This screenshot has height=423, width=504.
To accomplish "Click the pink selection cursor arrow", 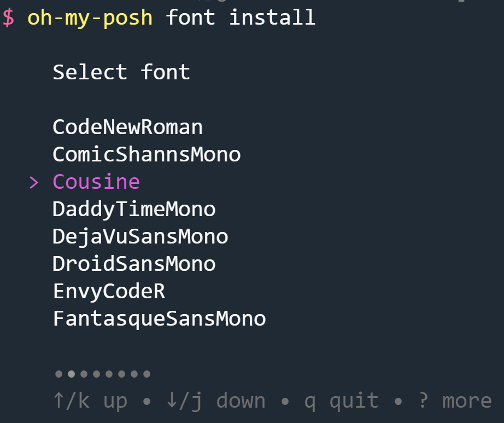I will 34,182.
